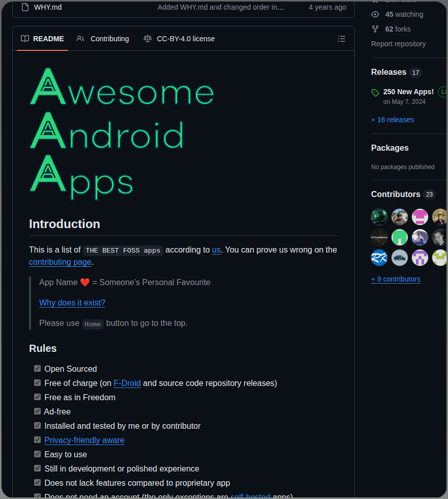The image size is (448, 499).
Task: Toggle the Ad-free checkbox
Action: pos(38,411)
